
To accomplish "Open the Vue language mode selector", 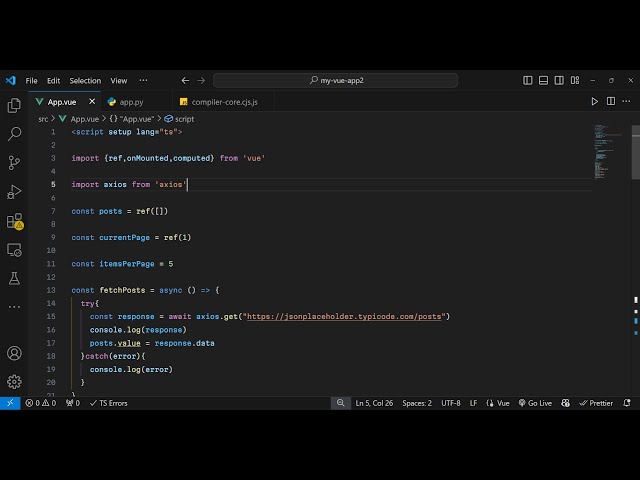I will click(x=498, y=403).
